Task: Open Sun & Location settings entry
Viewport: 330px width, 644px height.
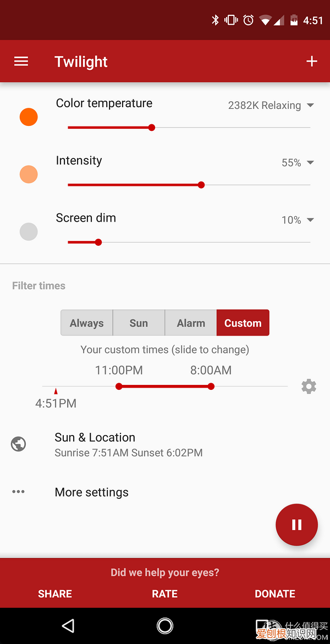Action: point(129,444)
